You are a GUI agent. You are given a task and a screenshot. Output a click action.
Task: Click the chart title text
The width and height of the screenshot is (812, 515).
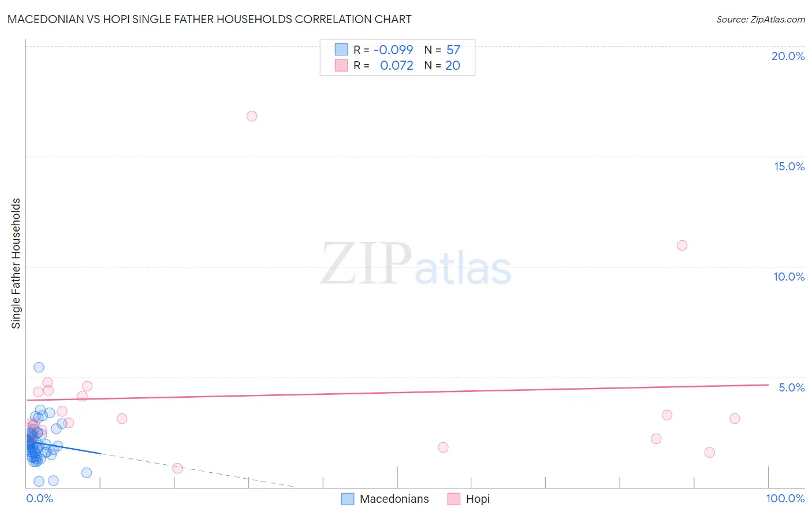(209, 19)
